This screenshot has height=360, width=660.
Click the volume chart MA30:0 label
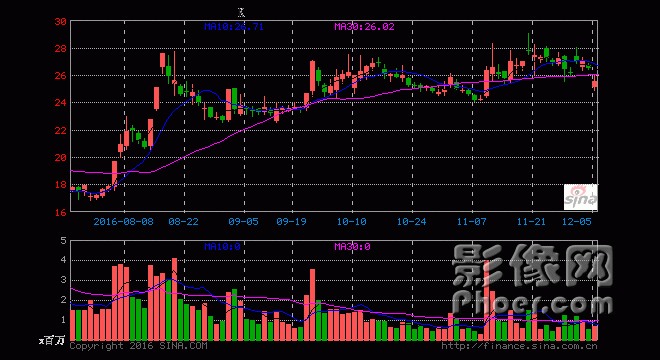(352, 247)
